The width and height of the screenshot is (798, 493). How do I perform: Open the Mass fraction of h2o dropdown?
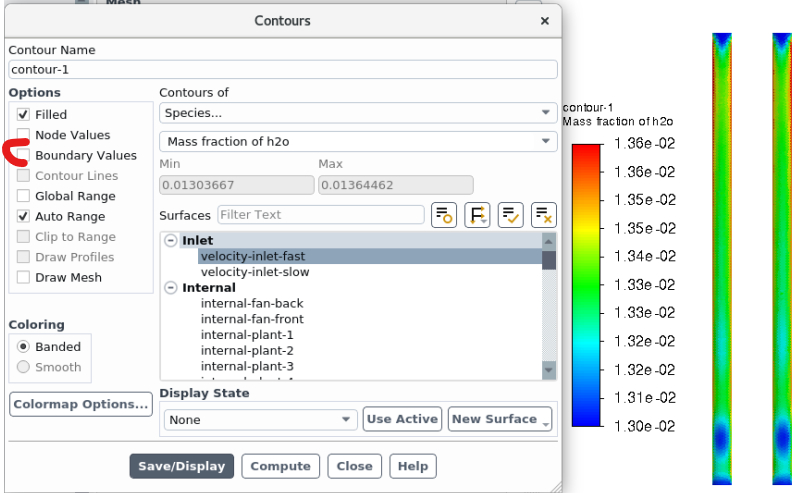(357, 142)
